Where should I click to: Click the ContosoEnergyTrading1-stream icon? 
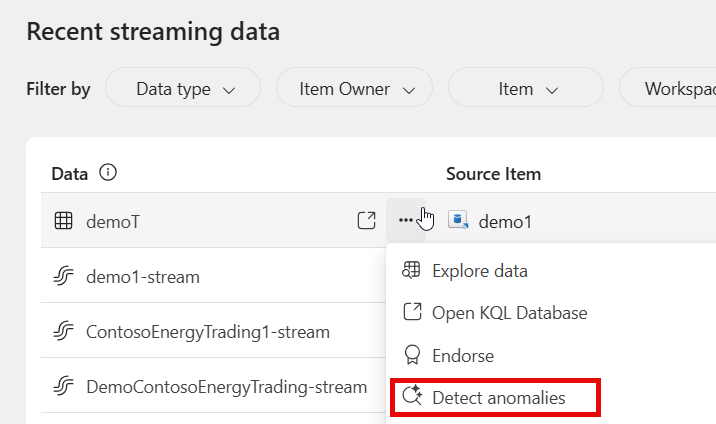[63, 331]
